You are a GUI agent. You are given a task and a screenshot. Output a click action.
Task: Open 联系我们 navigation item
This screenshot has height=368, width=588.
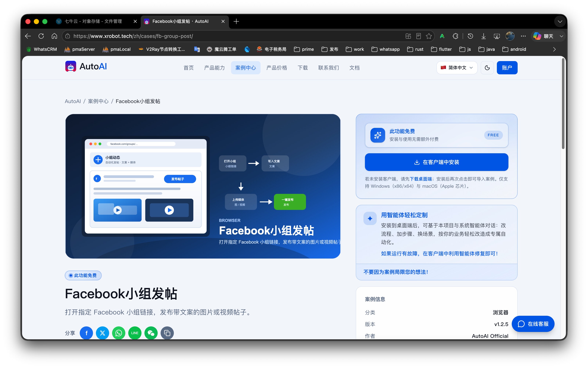point(329,68)
